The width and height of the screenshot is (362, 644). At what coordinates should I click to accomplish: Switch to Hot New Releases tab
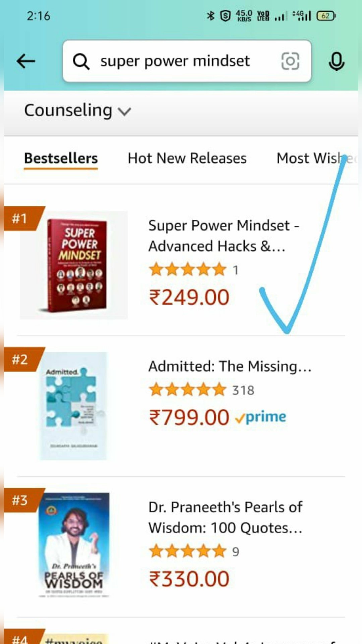click(187, 158)
